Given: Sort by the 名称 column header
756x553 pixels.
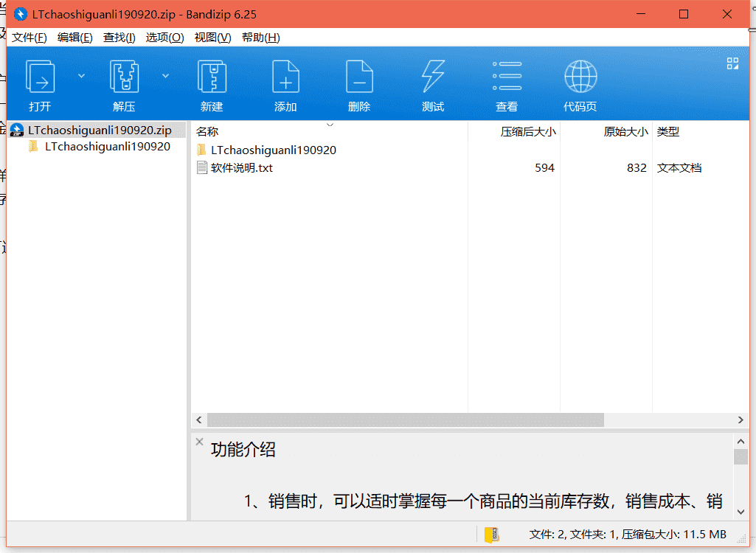Looking at the screenshot, I should 329,132.
